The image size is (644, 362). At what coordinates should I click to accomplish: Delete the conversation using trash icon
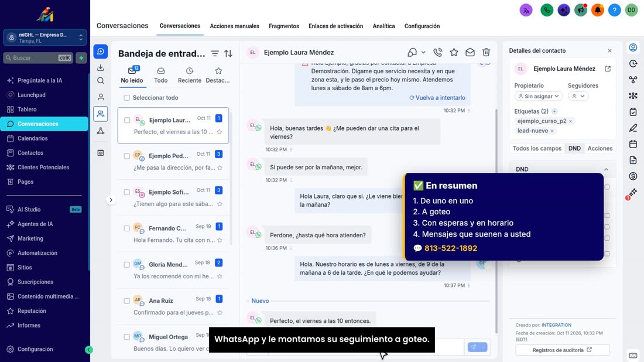(x=487, y=52)
